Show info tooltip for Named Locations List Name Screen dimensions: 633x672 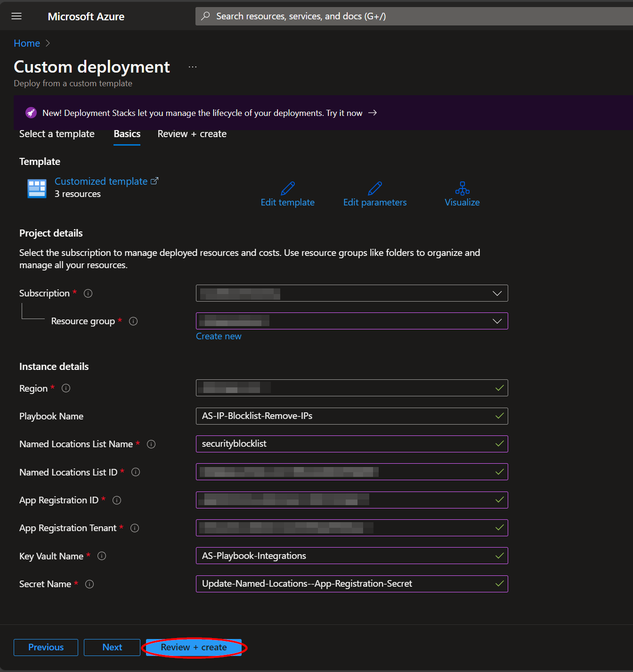pyautogui.click(x=151, y=444)
